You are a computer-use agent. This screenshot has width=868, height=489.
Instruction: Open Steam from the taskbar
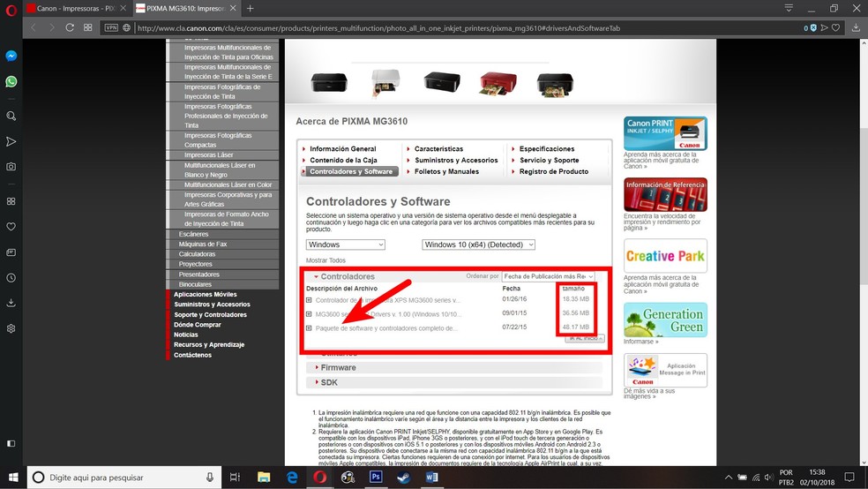(404, 478)
